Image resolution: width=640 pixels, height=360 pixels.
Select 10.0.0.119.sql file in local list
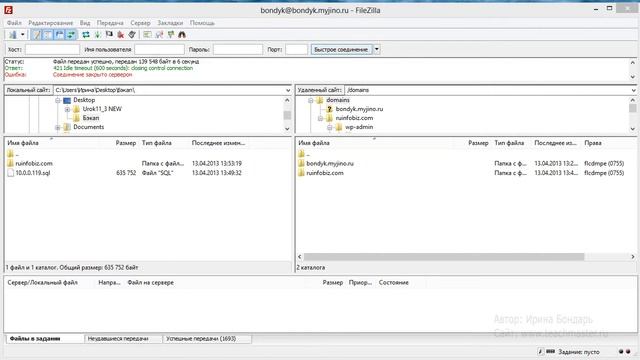(33, 173)
